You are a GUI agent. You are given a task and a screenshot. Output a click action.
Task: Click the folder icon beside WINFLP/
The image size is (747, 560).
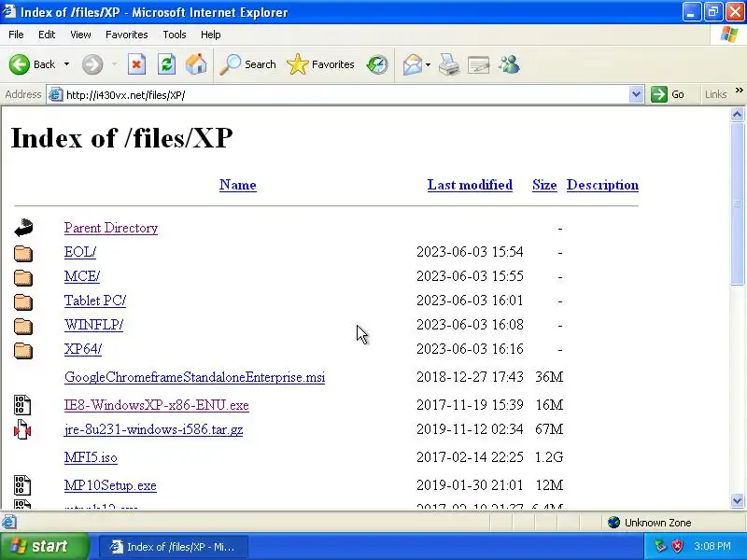coord(22,326)
